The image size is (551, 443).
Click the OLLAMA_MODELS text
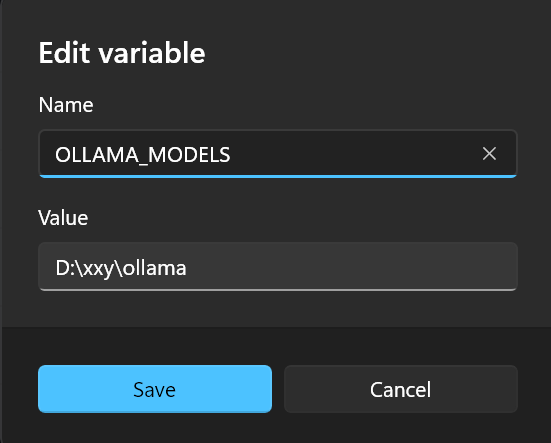point(143,155)
